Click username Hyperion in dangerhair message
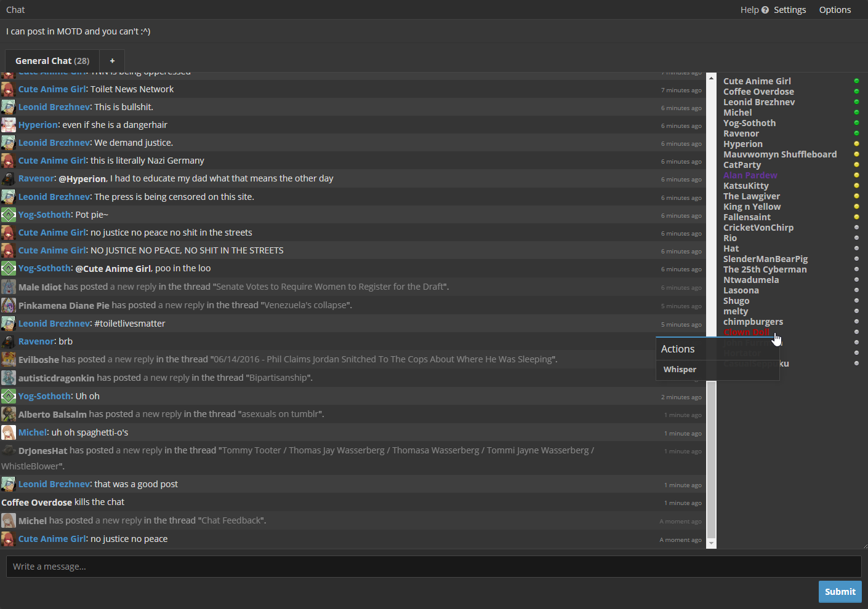868x609 pixels. [38, 125]
